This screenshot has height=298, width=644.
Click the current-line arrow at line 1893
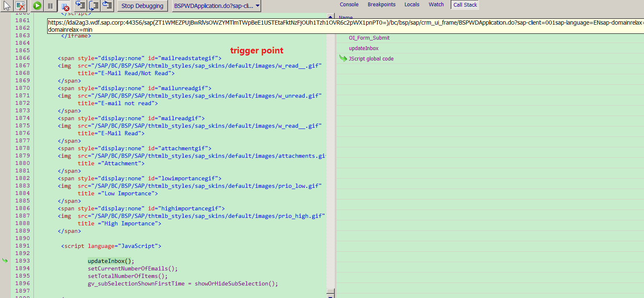point(5,261)
